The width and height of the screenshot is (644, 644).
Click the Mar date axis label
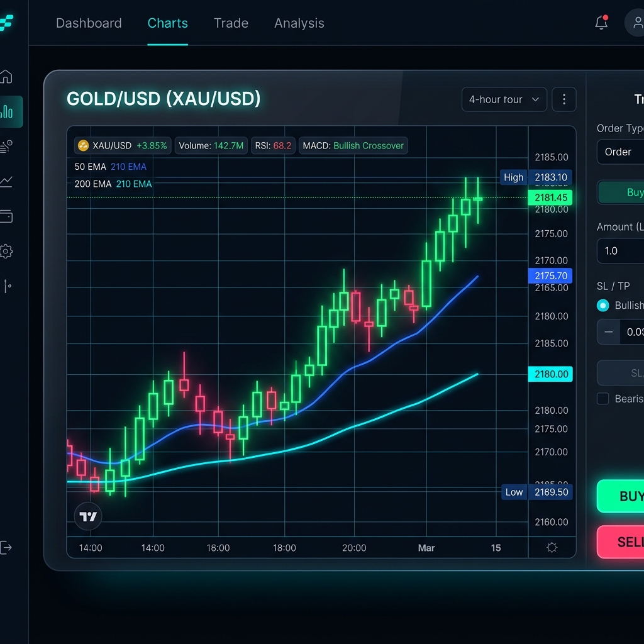[x=426, y=548]
